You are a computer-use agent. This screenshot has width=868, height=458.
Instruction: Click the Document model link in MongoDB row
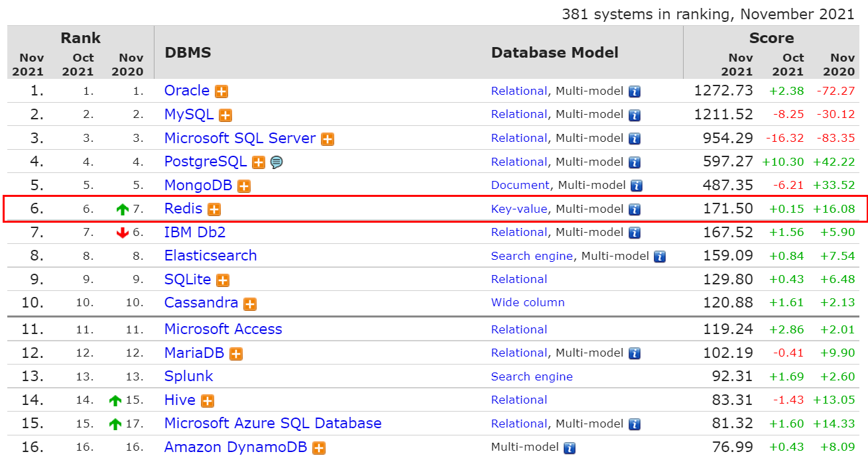click(x=521, y=186)
